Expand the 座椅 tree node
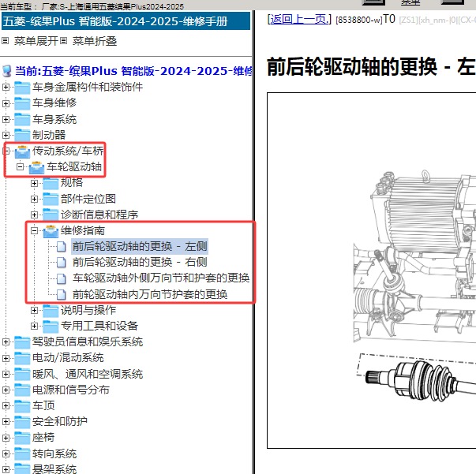The width and height of the screenshot is (476, 474). 6,438
